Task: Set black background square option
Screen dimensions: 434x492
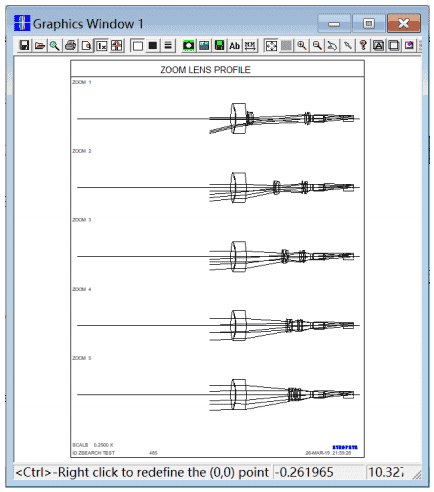Action: 153,46
